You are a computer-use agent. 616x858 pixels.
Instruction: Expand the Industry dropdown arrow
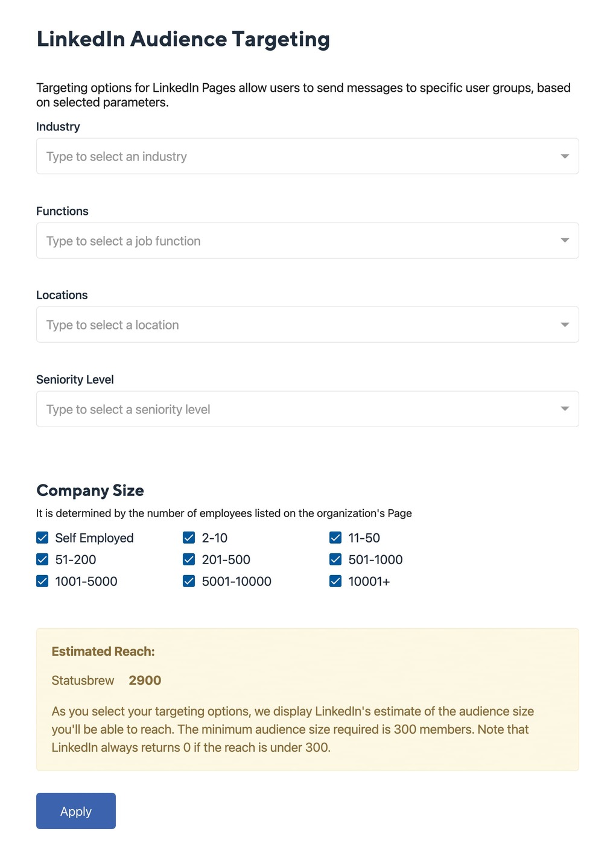click(565, 156)
